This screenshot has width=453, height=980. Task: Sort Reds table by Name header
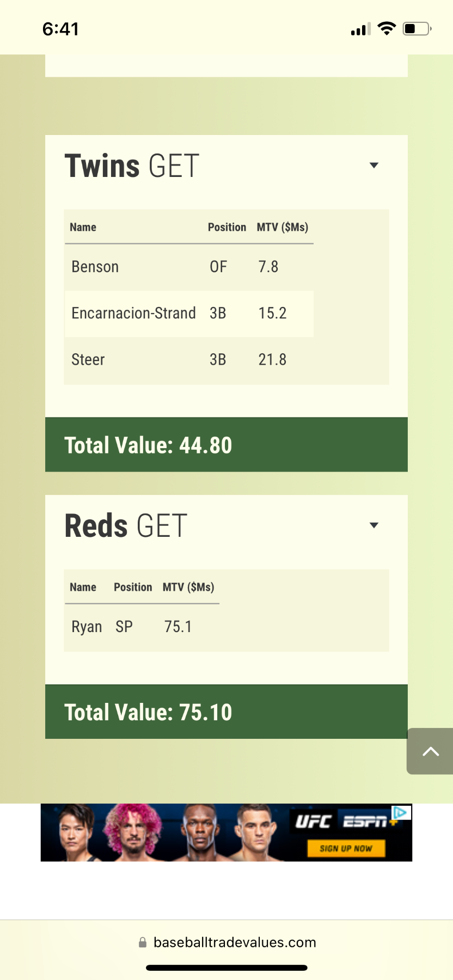83,587
